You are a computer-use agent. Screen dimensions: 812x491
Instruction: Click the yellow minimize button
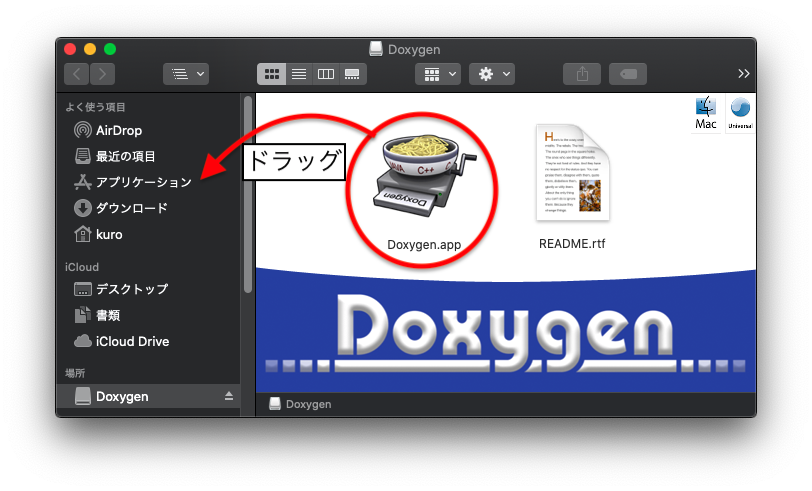(90, 49)
